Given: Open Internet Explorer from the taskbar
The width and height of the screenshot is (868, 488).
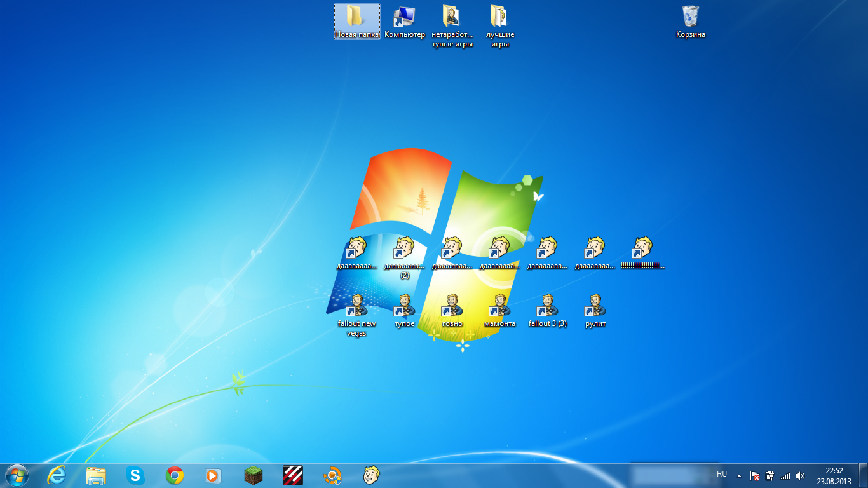Looking at the screenshot, I should [57, 475].
